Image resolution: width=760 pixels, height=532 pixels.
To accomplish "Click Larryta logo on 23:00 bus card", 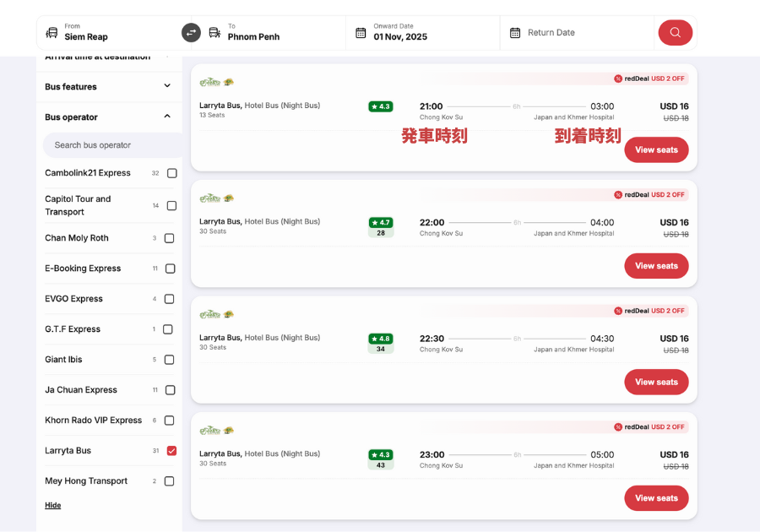I will point(217,431).
